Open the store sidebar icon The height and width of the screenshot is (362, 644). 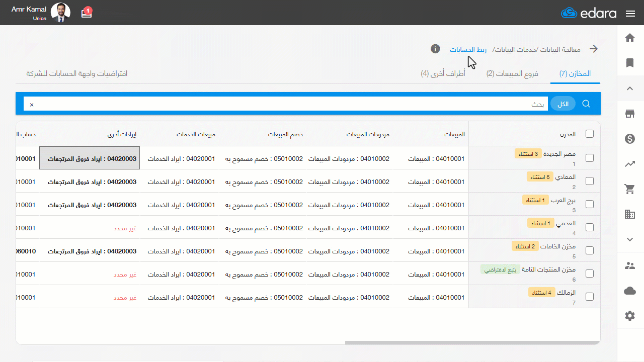629,114
